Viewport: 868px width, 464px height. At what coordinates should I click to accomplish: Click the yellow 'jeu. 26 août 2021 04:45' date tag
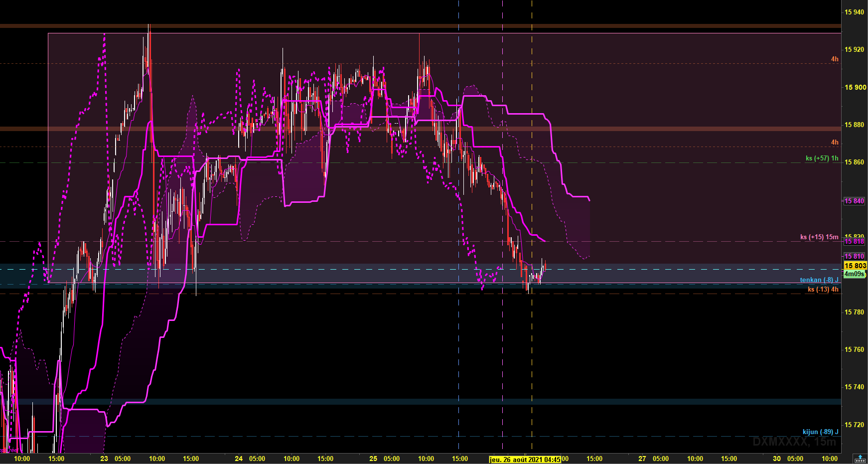pyautogui.click(x=525, y=460)
